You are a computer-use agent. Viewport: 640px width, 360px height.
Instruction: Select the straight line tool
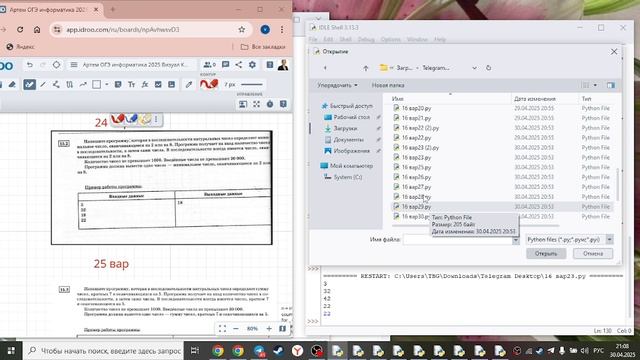(x=43, y=84)
